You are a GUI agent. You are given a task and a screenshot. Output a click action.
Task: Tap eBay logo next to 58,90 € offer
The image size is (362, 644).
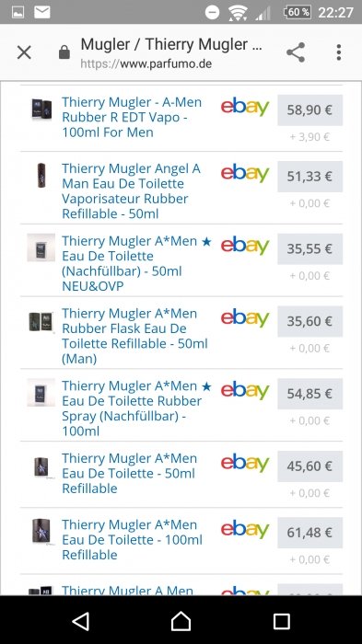pyautogui.click(x=245, y=107)
